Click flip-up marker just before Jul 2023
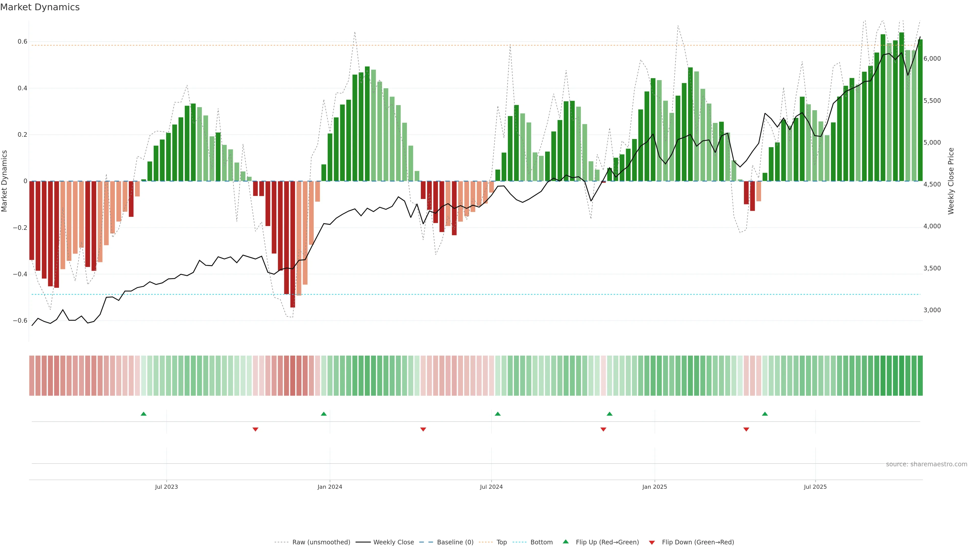Viewport: 980px width, 551px height. pos(143,414)
